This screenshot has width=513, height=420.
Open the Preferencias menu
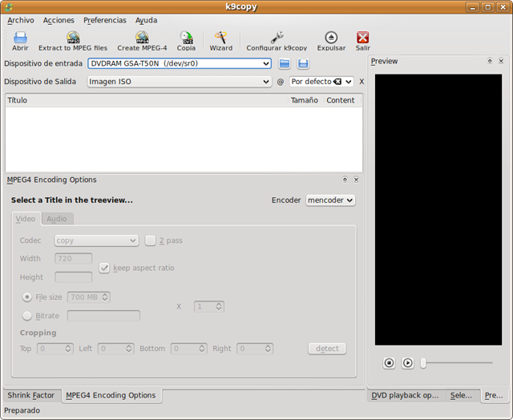104,20
